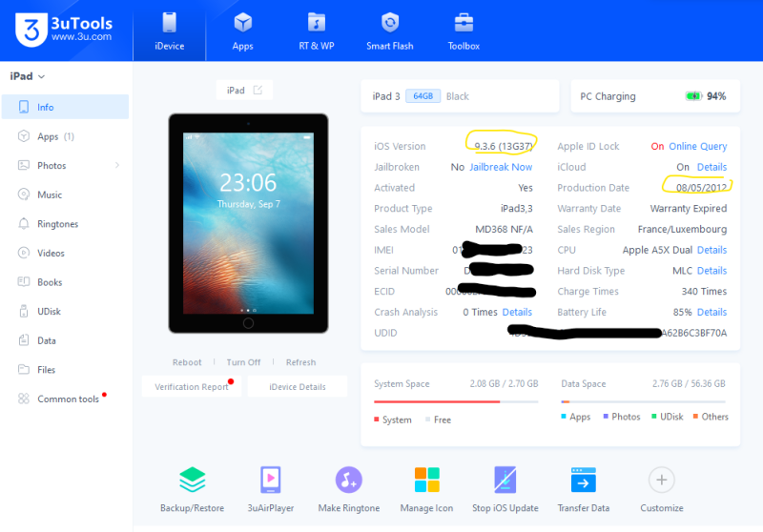Click the iPad3,3 product type value
Image resolution: width=763 pixels, height=532 pixels.
click(517, 209)
